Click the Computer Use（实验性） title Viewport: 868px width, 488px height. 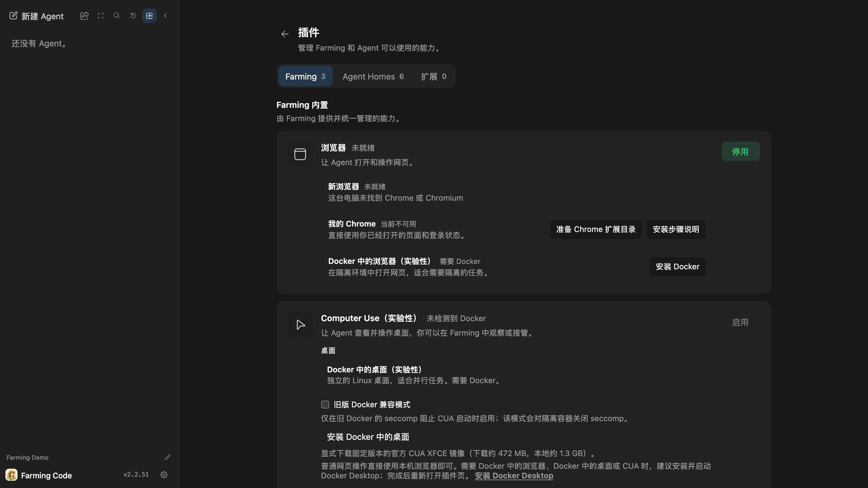[x=370, y=319]
